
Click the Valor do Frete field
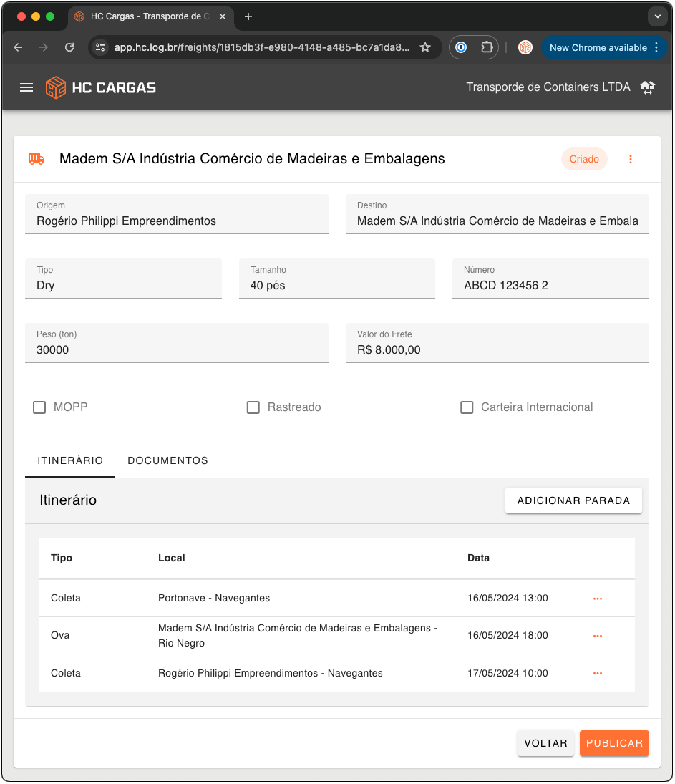coord(497,343)
